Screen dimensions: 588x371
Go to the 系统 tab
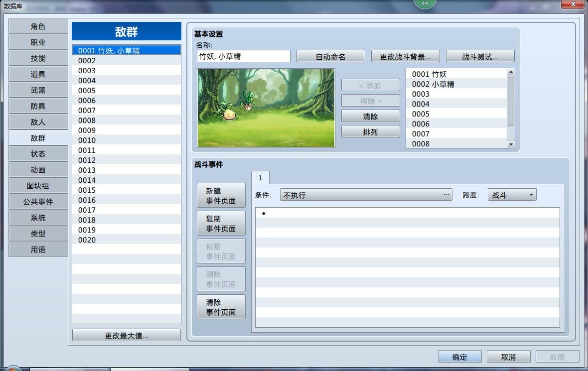pyautogui.click(x=38, y=218)
